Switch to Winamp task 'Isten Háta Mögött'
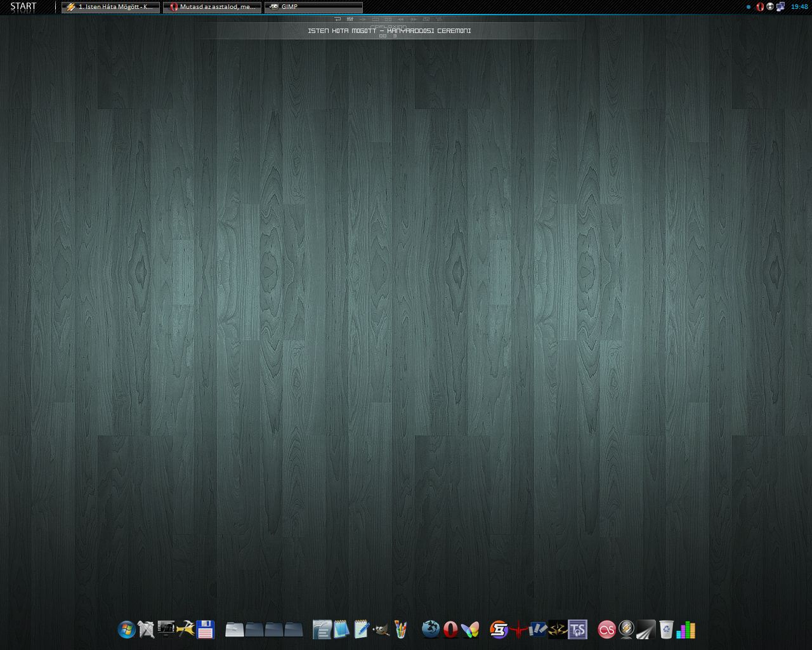 pos(110,7)
